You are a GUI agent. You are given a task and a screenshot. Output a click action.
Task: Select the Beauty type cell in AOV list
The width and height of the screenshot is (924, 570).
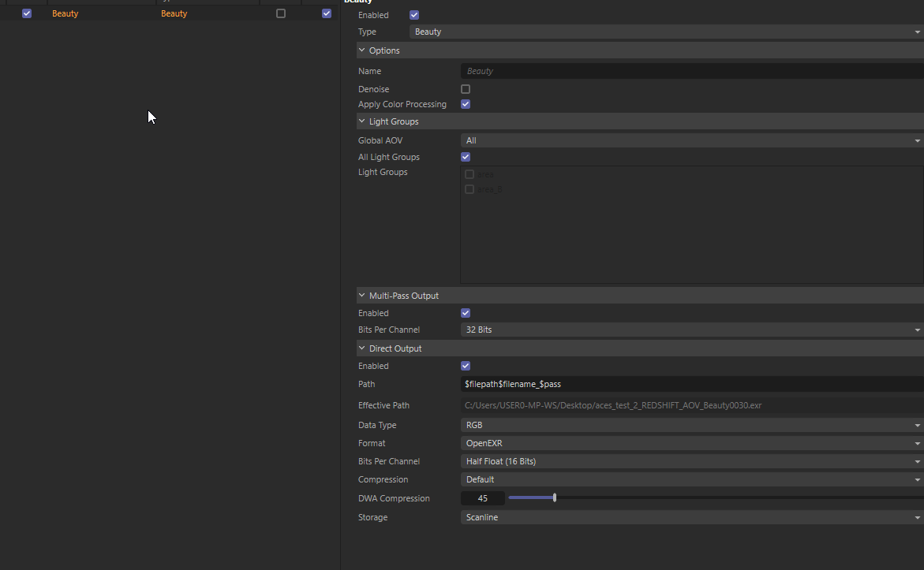[x=174, y=13]
